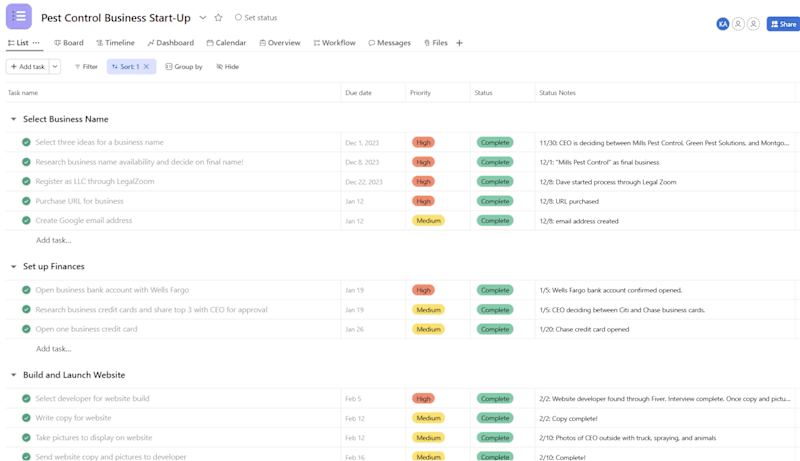The width and height of the screenshot is (800, 461).
Task: Click the List tab more options dots
Action: click(x=36, y=43)
